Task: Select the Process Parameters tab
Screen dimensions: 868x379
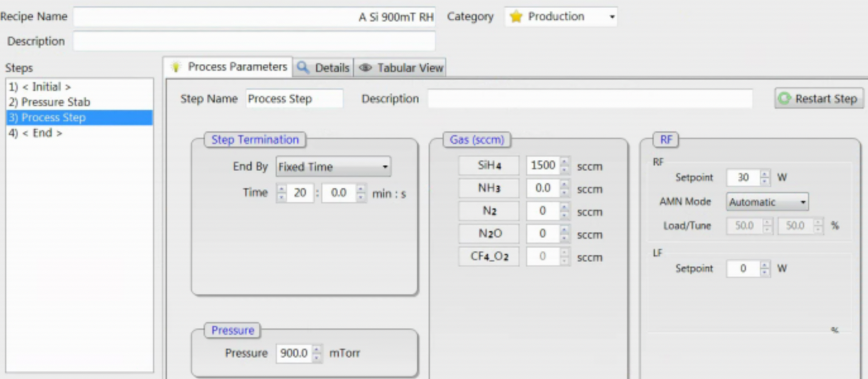Action: 229,67
